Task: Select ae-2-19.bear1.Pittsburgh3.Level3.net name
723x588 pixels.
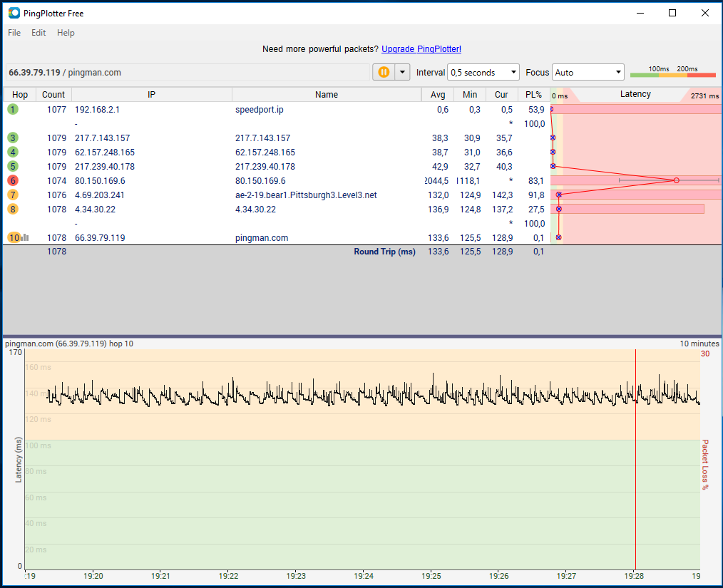Action: tap(306, 195)
